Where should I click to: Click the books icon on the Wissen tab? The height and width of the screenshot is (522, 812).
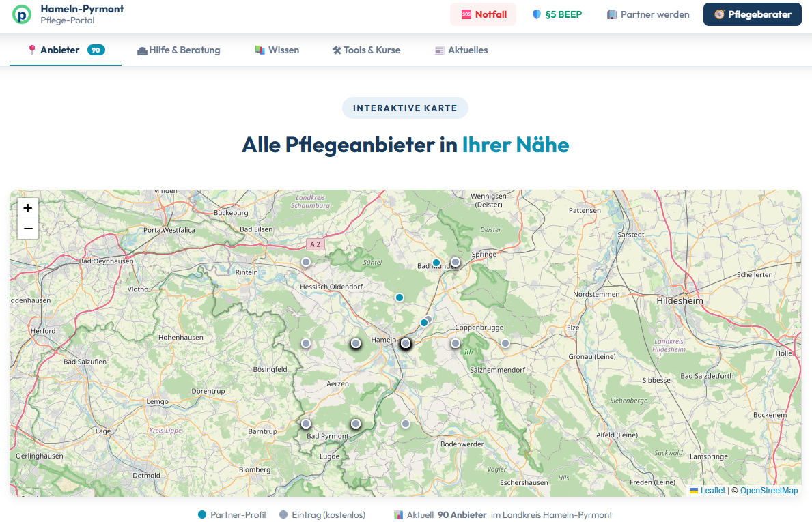tap(260, 50)
